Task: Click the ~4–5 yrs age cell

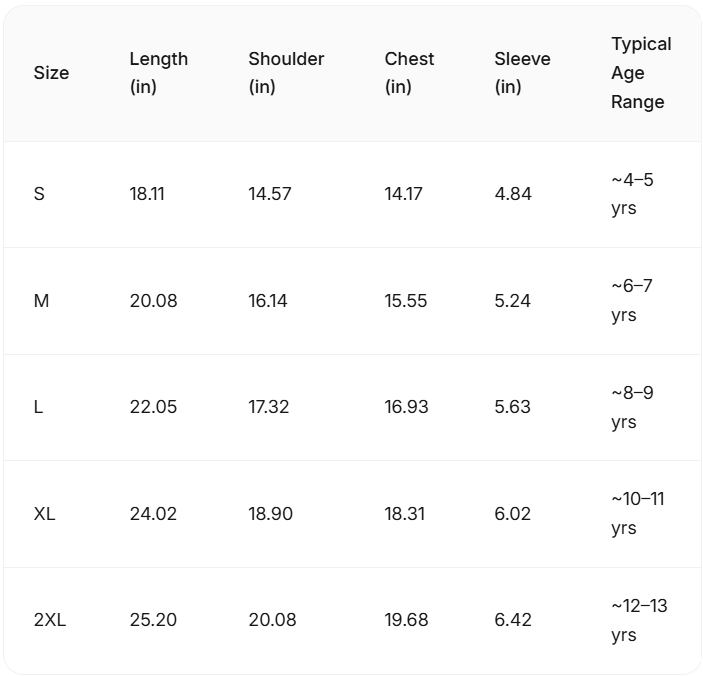Action: [x=632, y=194]
